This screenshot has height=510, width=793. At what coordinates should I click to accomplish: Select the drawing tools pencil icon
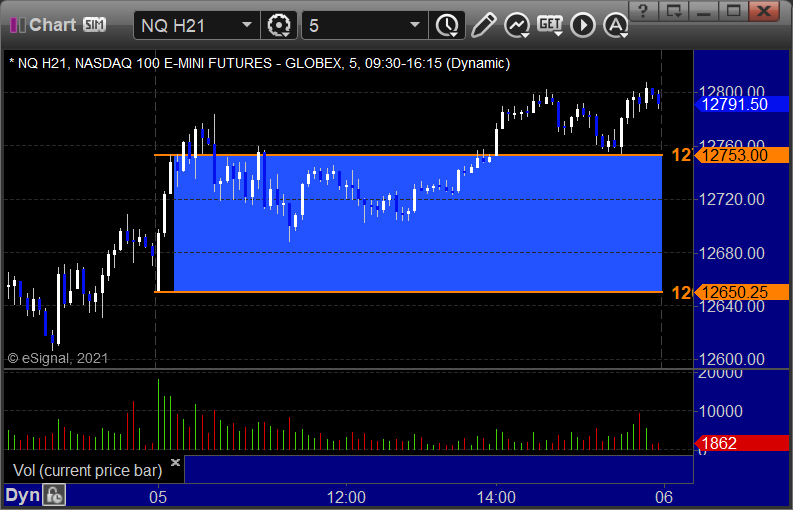point(483,25)
